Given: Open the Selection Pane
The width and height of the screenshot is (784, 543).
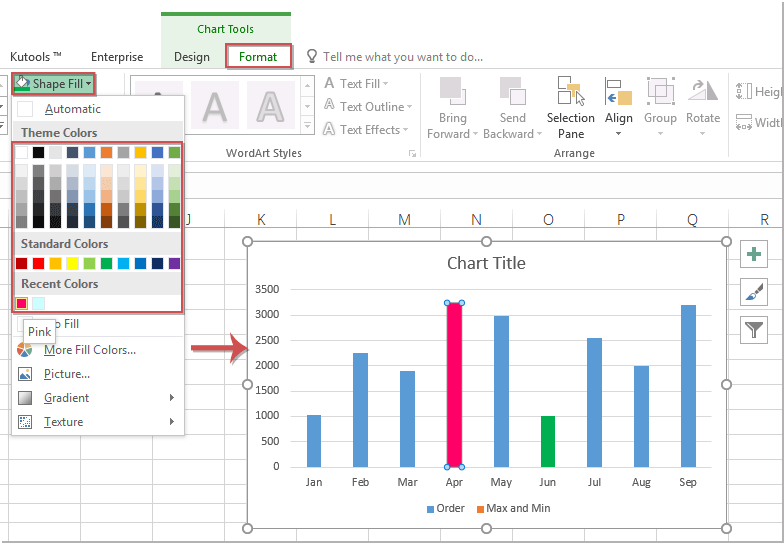Looking at the screenshot, I should pos(570,108).
